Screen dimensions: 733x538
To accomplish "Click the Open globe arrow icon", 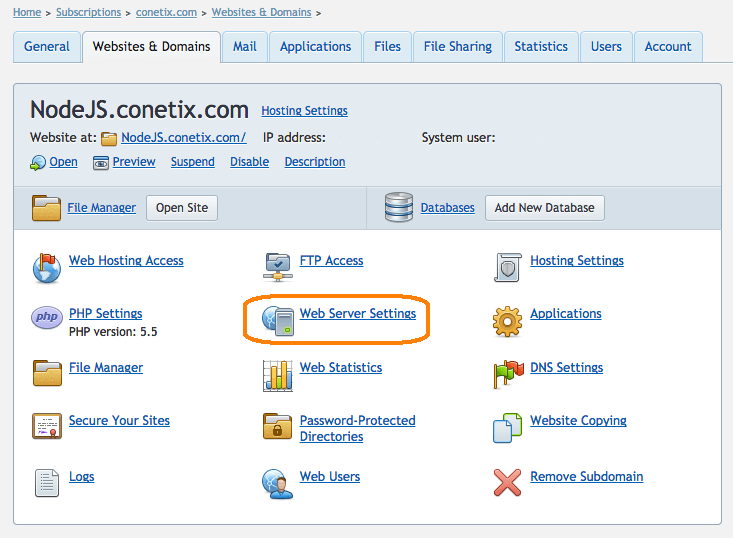I will pos(38,163).
